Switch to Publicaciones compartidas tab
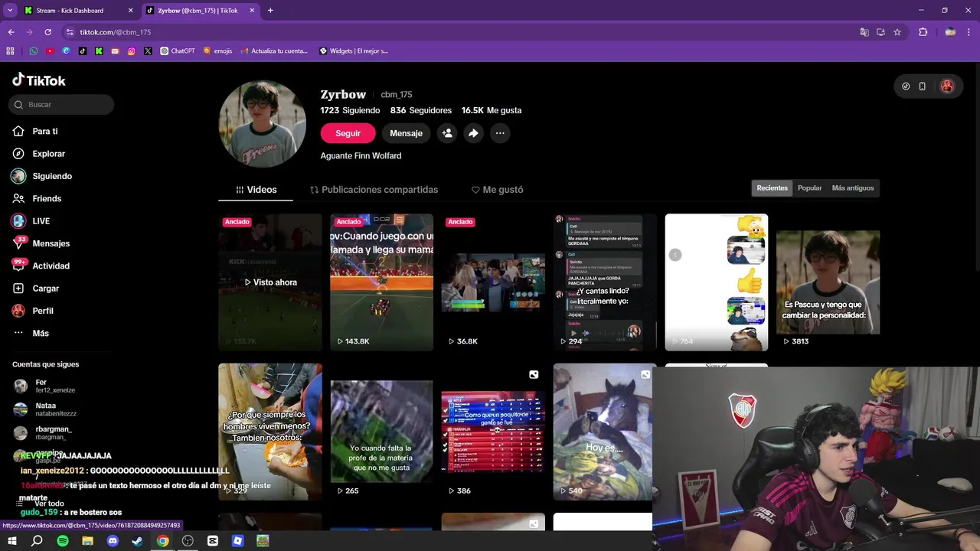The height and width of the screenshot is (551, 980). pyautogui.click(x=374, y=190)
